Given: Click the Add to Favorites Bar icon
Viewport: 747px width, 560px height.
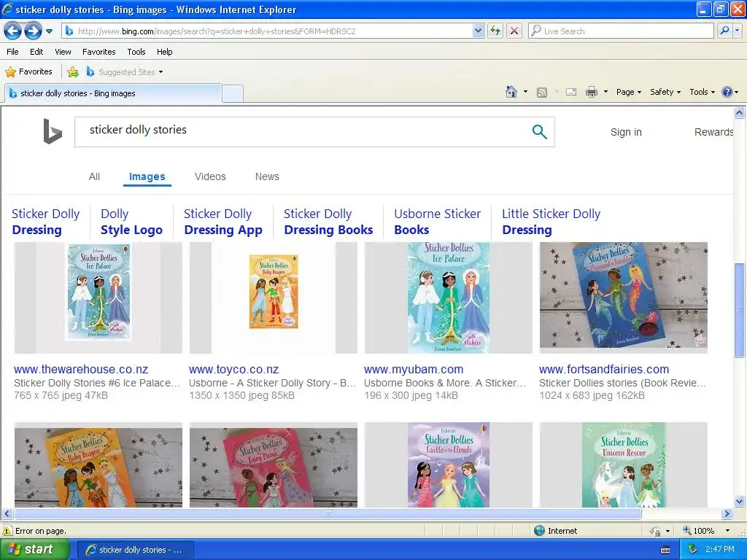Looking at the screenshot, I should 73,72.
